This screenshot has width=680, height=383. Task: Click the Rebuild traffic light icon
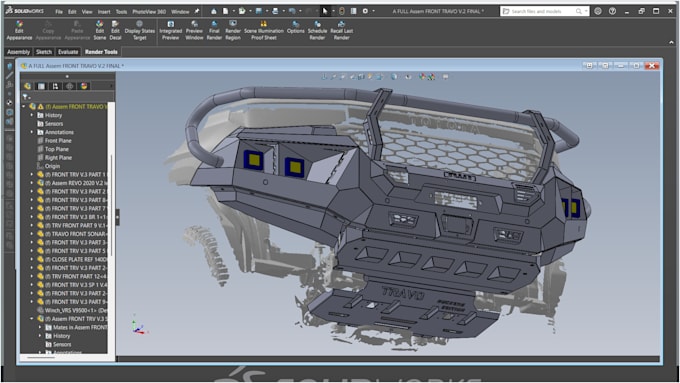342,11
